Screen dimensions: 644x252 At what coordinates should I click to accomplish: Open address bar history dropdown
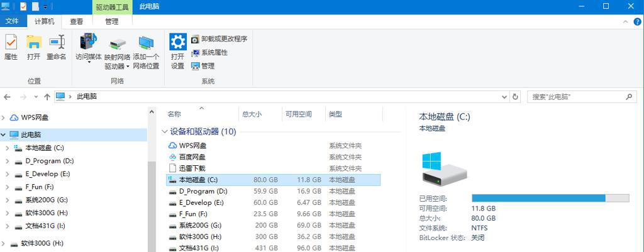pos(504,97)
